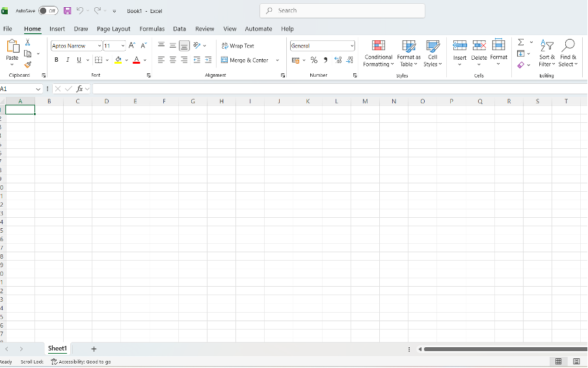
Task: Open the Name Box dropdown arrow
Action: (x=38, y=89)
